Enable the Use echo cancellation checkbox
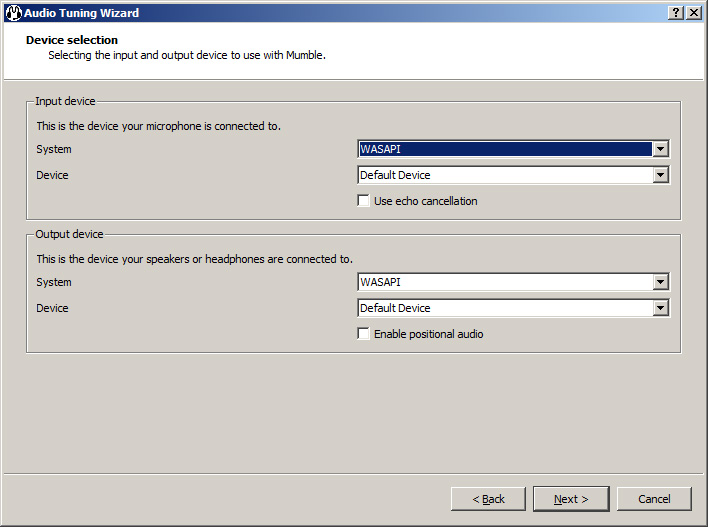This screenshot has width=708, height=527. (364, 201)
